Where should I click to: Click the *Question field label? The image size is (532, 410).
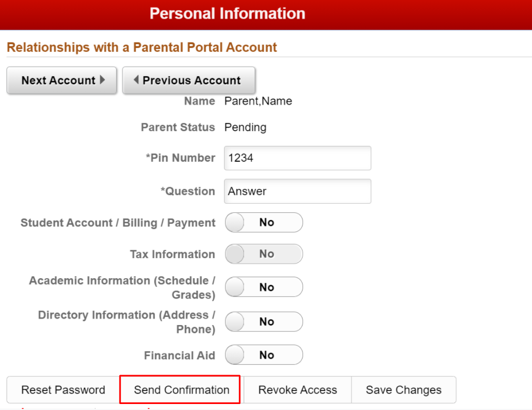[188, 191]
